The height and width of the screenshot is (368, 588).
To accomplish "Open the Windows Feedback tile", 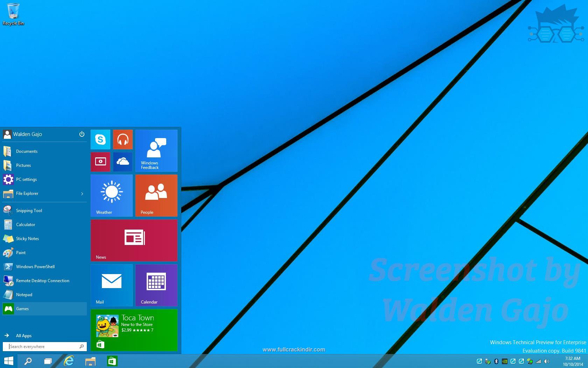I will (156, 151).
